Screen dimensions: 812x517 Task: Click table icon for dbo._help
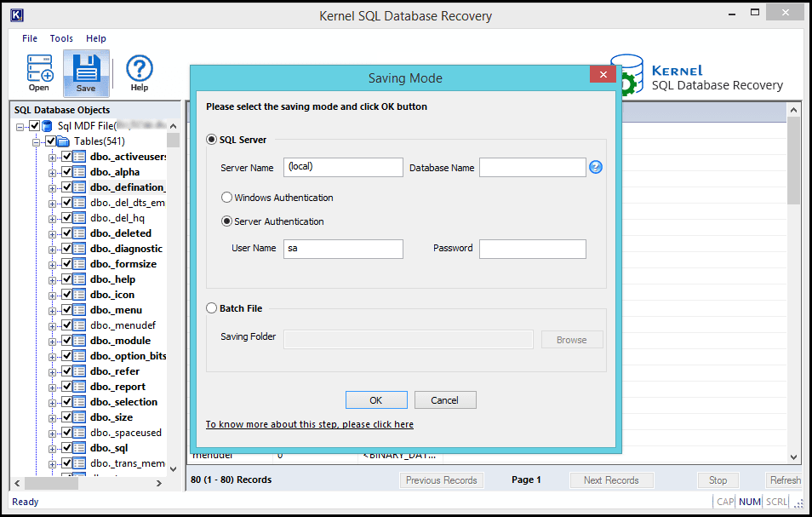point(79,279)
